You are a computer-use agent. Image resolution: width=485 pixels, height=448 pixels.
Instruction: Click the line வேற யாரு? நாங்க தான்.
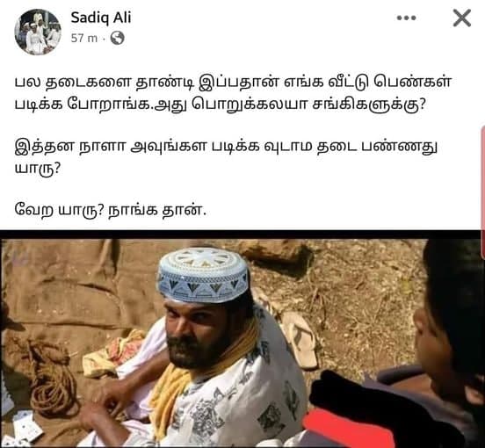coord(110,210)
